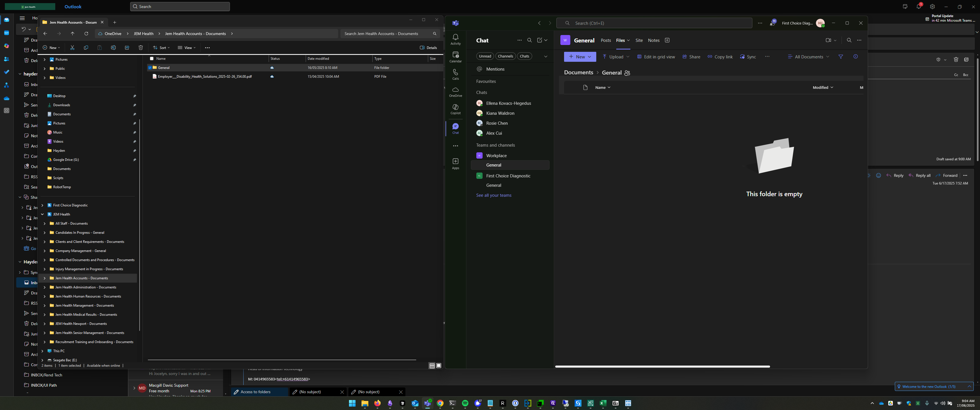
Task: Toggle the Channels filter in Teams Chat
Action: pos(506,56)
